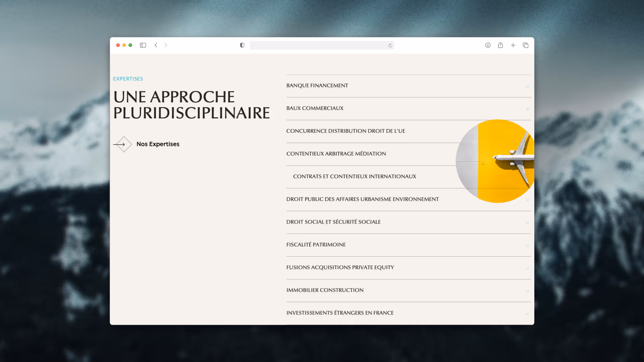Viewport: 644px width, 362px height.
Task: Close the window with the red button
Action: pos(118,45)
